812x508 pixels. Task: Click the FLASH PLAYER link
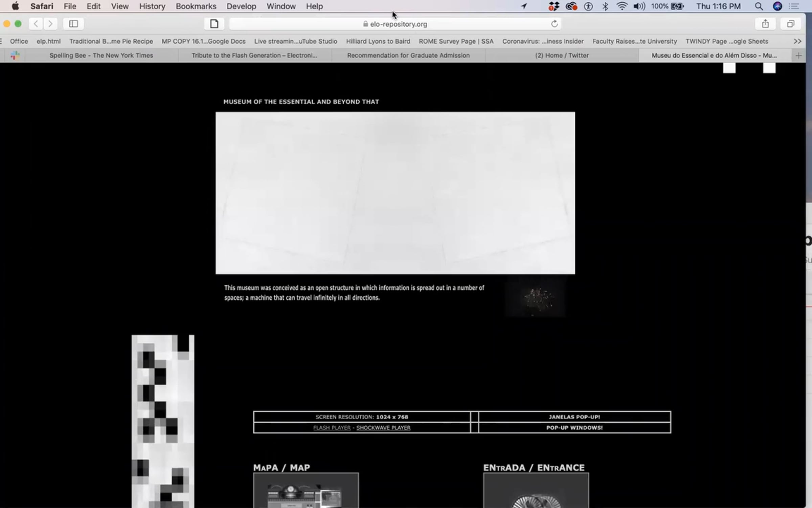coord(332,428)
